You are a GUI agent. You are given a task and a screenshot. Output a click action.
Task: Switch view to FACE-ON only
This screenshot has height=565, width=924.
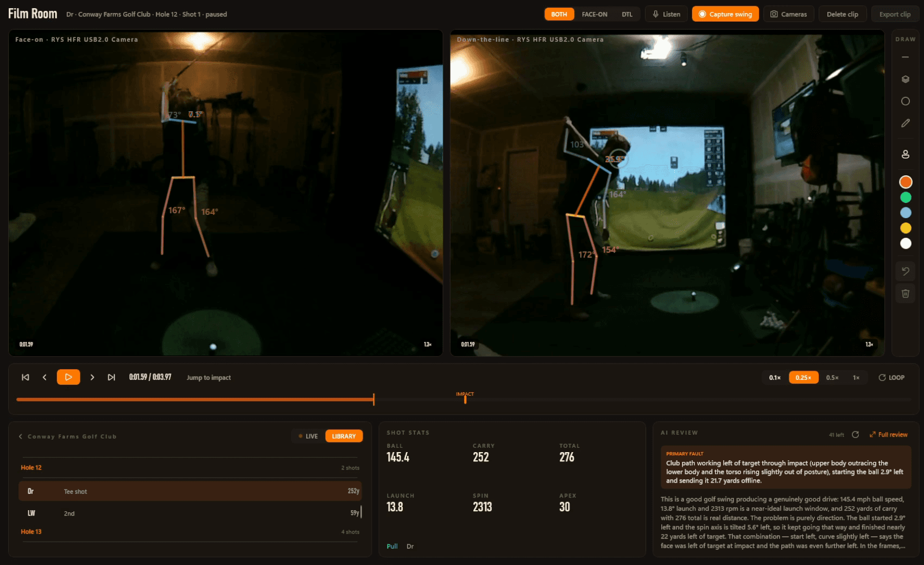pyautogui.click(x=594, y=14)
